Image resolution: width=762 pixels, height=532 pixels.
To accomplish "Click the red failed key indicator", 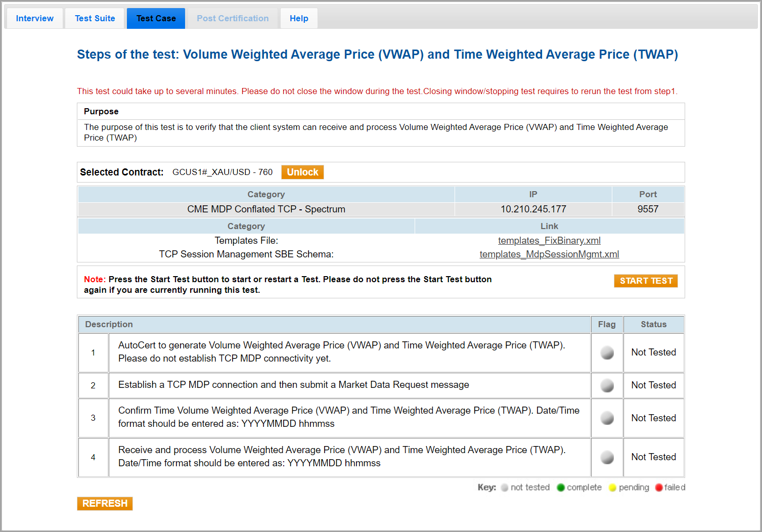I will (x=658, y=487).
